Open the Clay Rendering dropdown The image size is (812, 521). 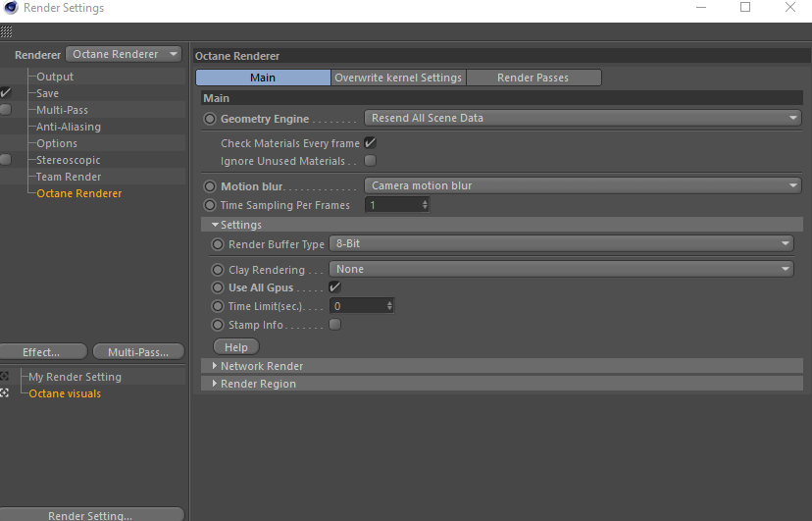(x=561, y=269)
